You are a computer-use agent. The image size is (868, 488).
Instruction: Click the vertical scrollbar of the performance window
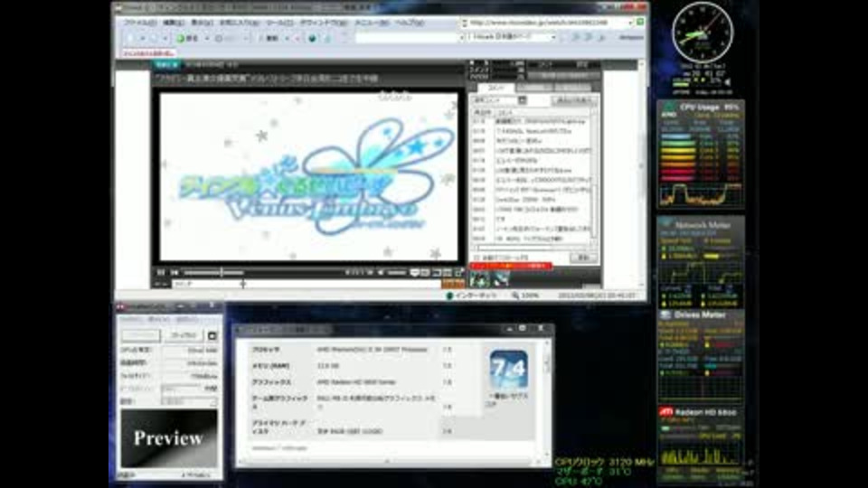point(546,399)
